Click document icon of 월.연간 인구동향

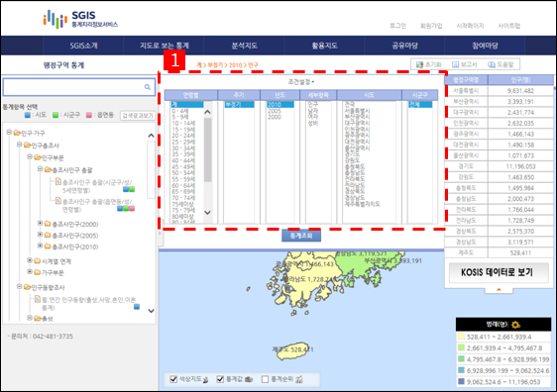(38, 299)
